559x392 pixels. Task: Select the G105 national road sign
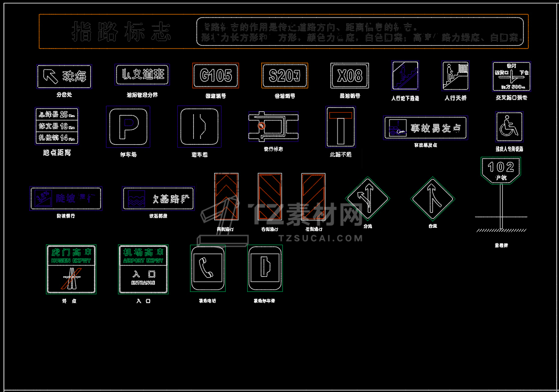(x=216, y=76)
